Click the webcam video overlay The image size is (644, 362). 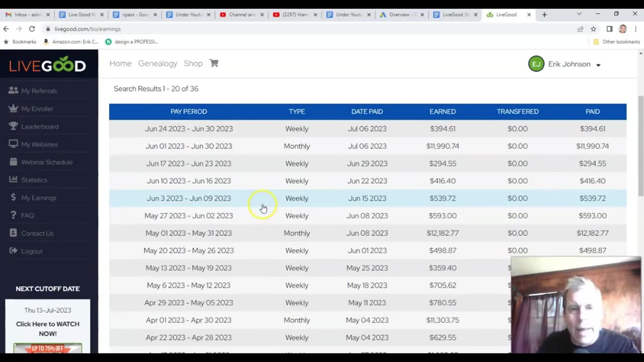click(x=576, y=305)
